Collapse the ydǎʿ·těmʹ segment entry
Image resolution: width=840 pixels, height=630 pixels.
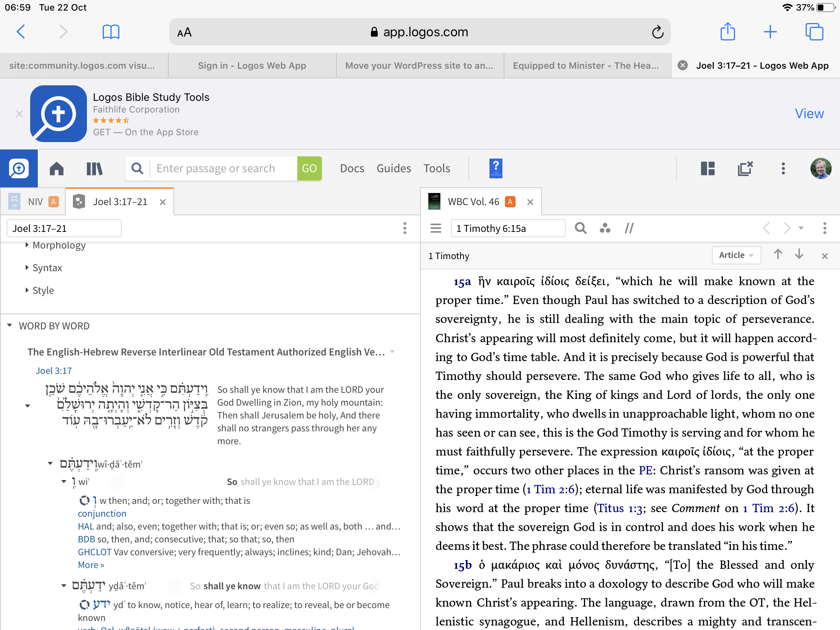point(64,586)
